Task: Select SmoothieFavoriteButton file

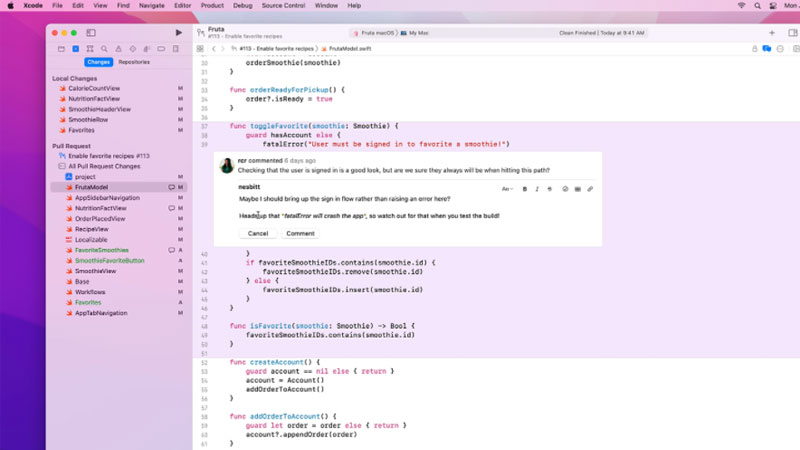Action: 110,261
